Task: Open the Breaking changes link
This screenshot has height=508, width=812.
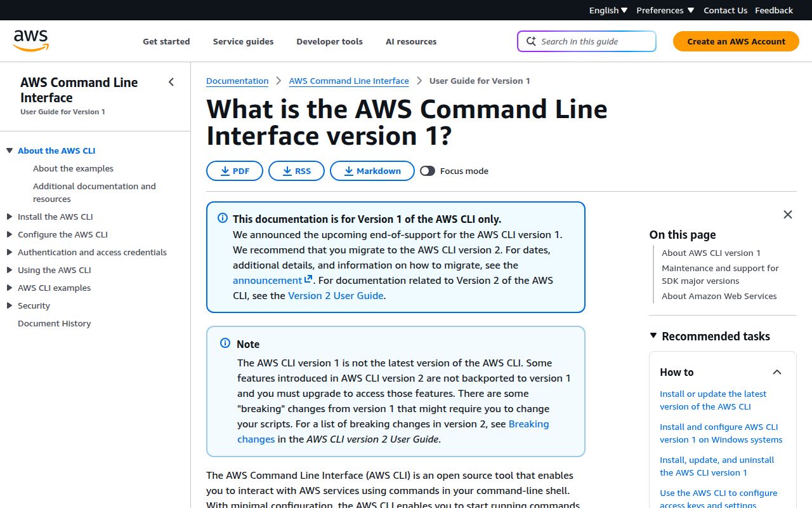Action: (393, 431)
